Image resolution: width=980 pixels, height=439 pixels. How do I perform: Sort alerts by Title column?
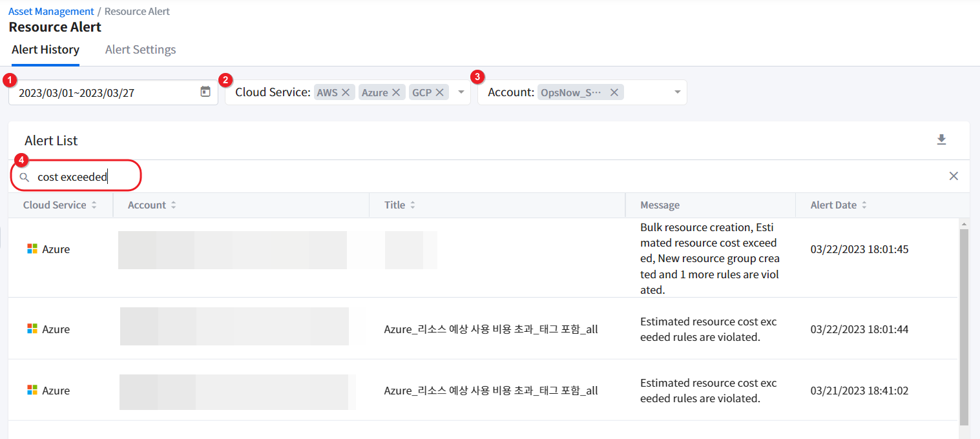(412, 205)
